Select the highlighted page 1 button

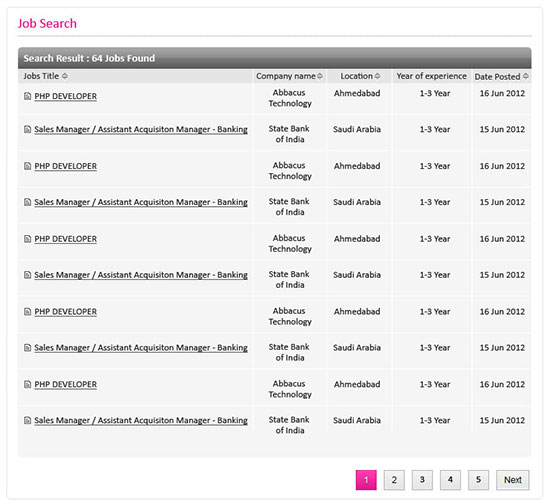point(366,480)
